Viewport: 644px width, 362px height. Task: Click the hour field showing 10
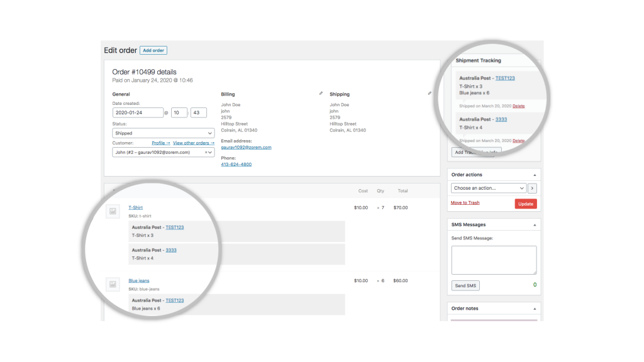coord(179,112)
